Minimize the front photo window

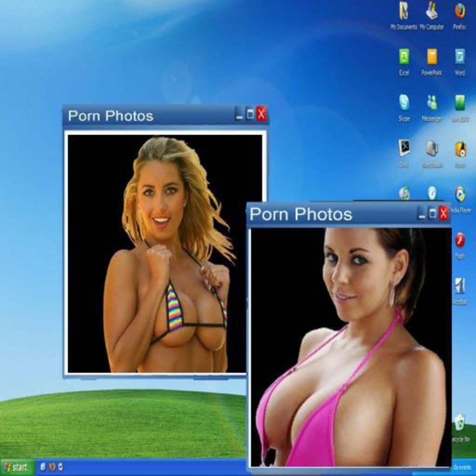[422, 213]
